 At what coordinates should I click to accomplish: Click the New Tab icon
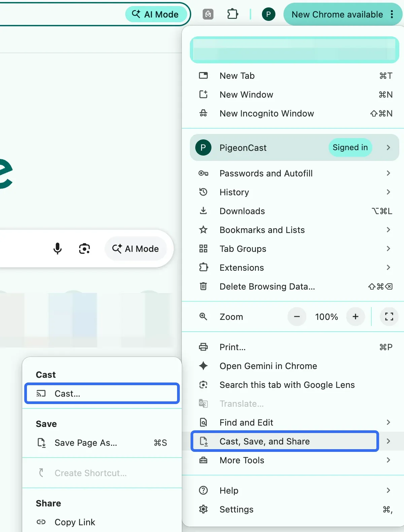point(203,75)
